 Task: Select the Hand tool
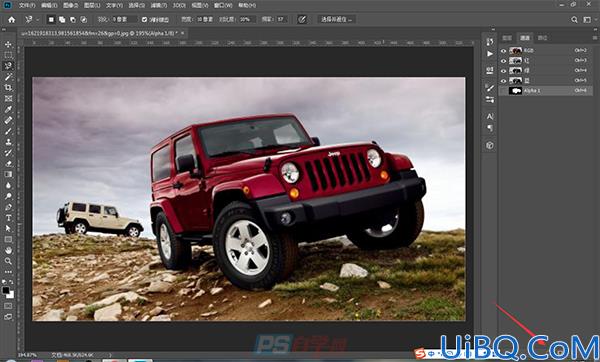[8, 250]
